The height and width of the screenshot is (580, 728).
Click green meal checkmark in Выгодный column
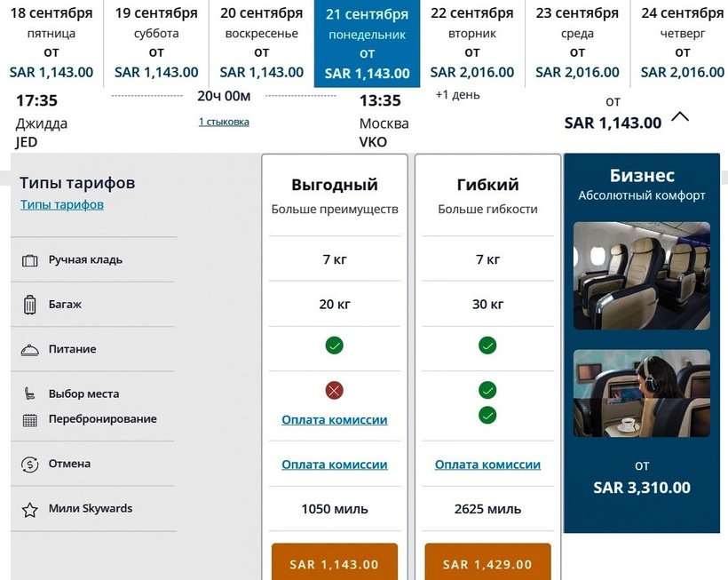click(x=335, y=346)
